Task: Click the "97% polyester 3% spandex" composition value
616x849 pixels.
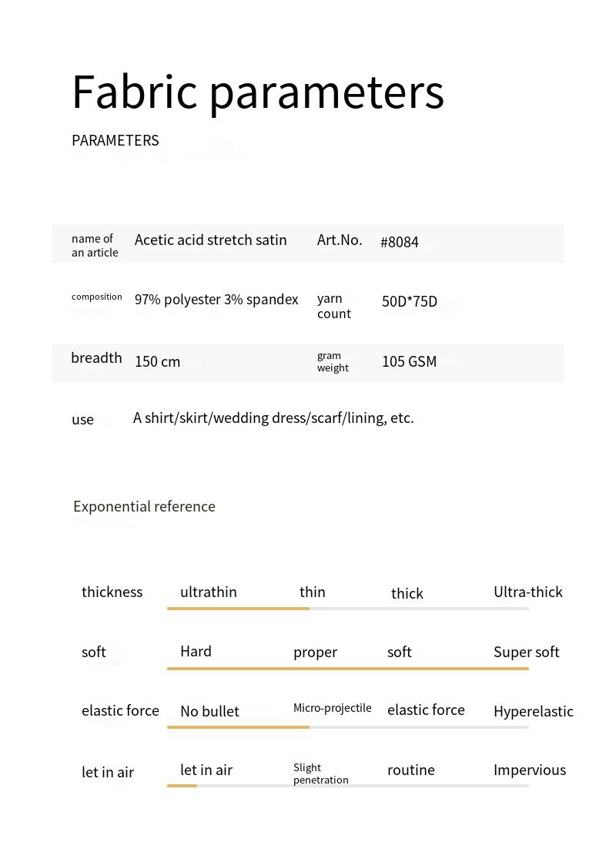Action: click(x=216, y=300)
